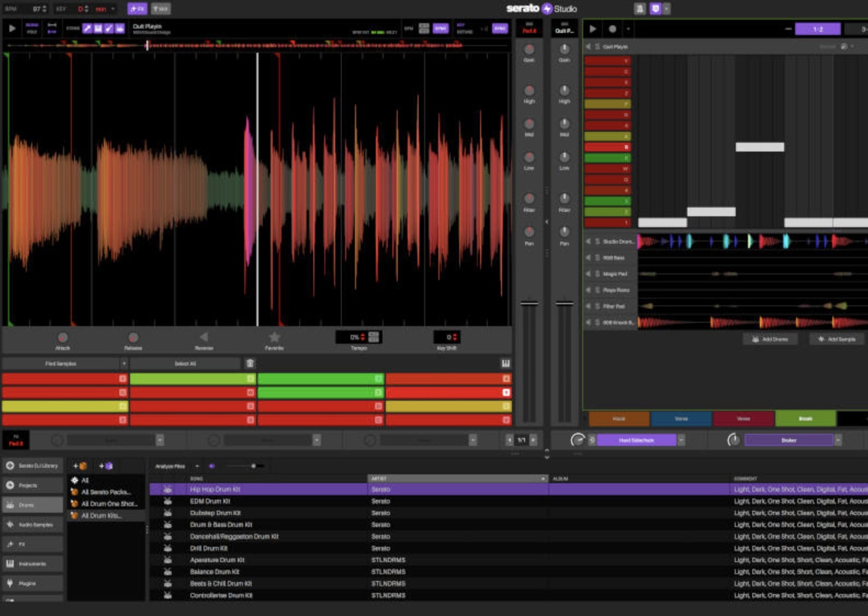Click the next FX page arrow
The width and height of the screenshot is (868, 616).
click(533, 440)
